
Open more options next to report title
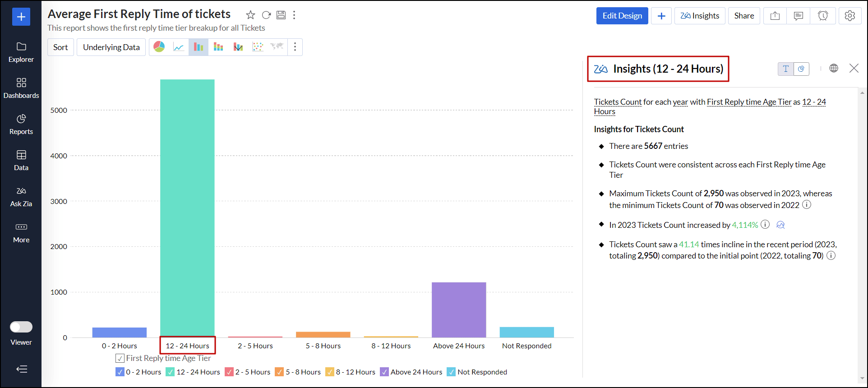click(x=294, y=15)
